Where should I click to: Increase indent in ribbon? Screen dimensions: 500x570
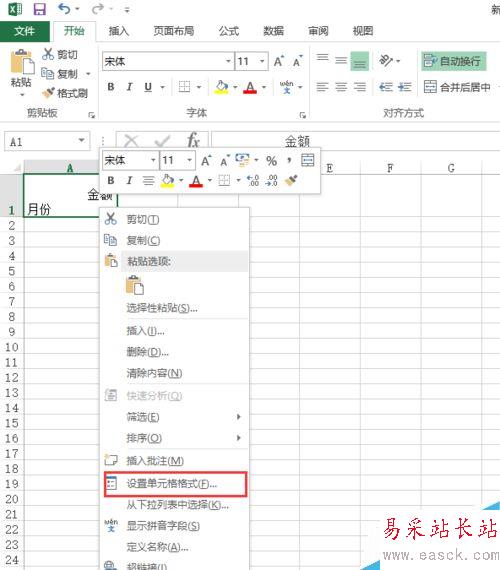click(404, 87)
